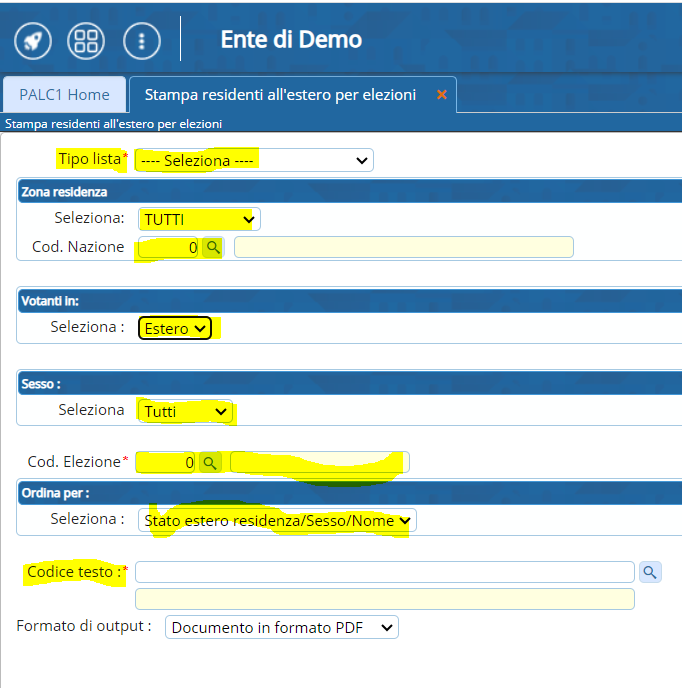Switch to the PALC1 Home tab
The height and width of the screenshot is (688, 682).
pos(64,95)
